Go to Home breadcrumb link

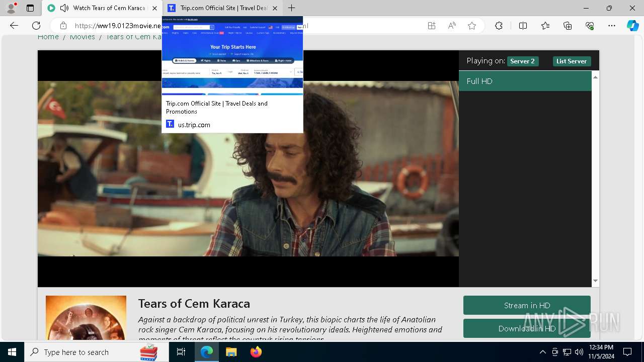click(x=48, y=37)
